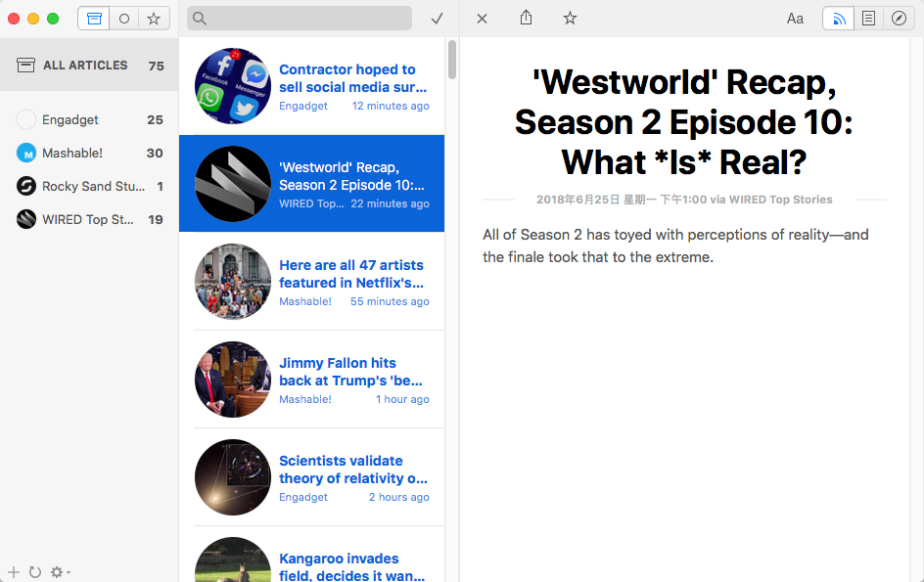The height and width of the screenshot is (582, 924).
Task: Show starred articles filter
Action: click(154, 19)
